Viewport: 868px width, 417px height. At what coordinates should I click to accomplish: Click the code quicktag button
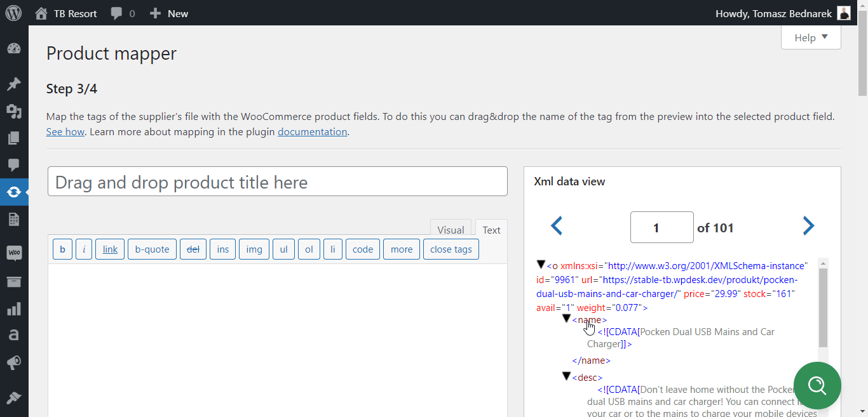pos(363,249)
